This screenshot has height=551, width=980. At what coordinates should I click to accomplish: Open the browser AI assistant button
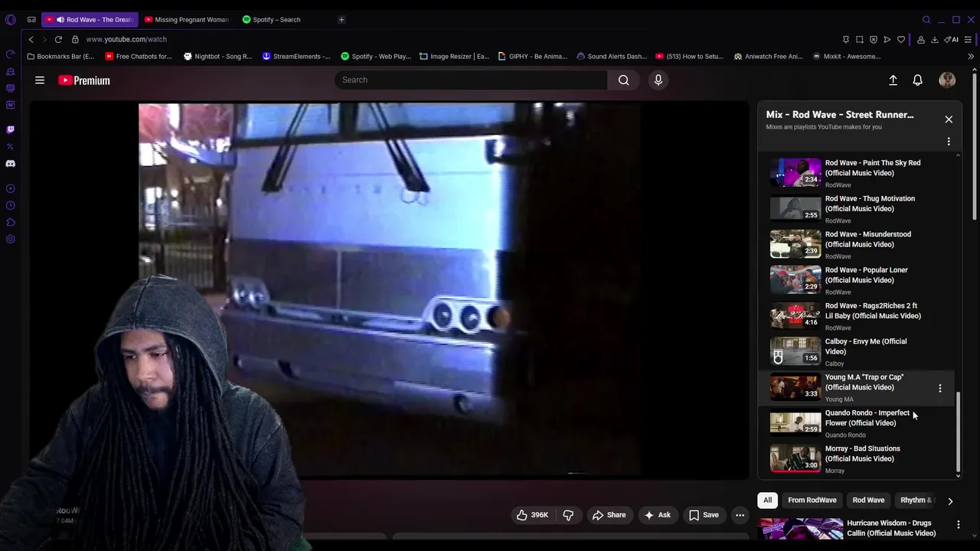[952, 39]
